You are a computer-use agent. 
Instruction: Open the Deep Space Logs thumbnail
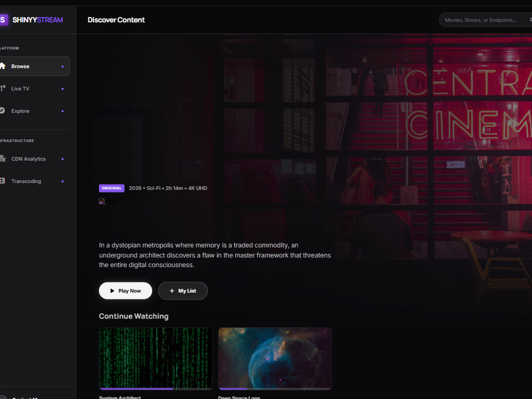275,358
